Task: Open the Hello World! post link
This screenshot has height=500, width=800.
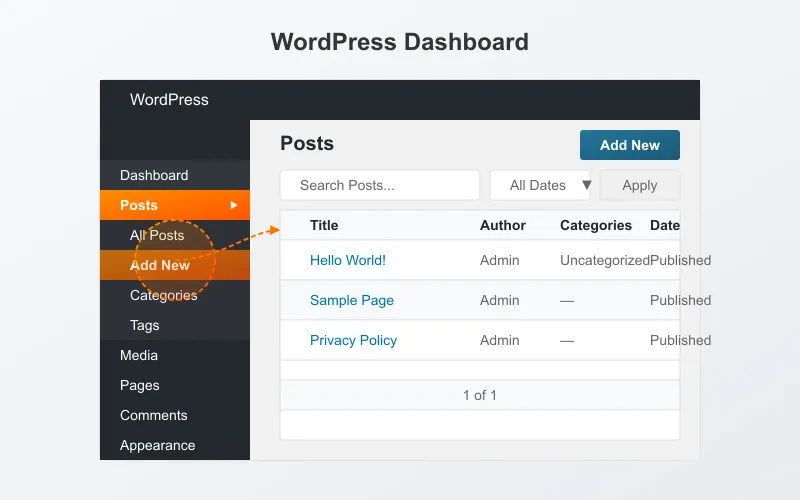Action: (348, 260)
